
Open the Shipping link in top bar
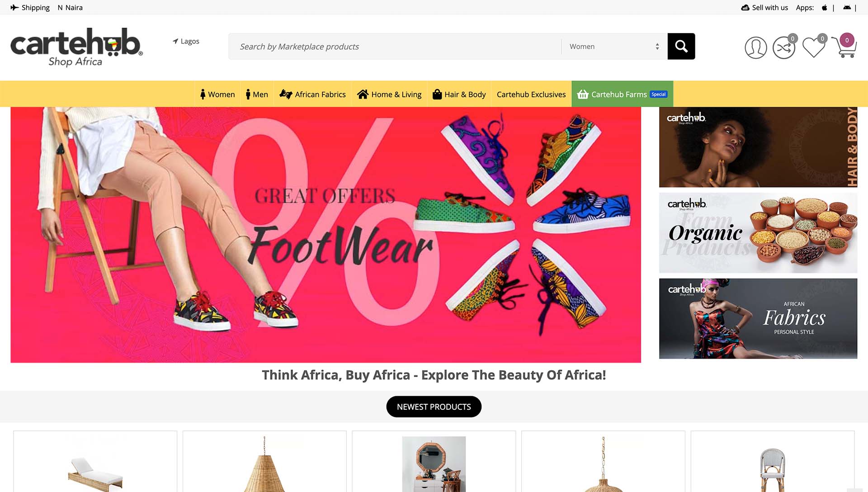tap(30, 8)
